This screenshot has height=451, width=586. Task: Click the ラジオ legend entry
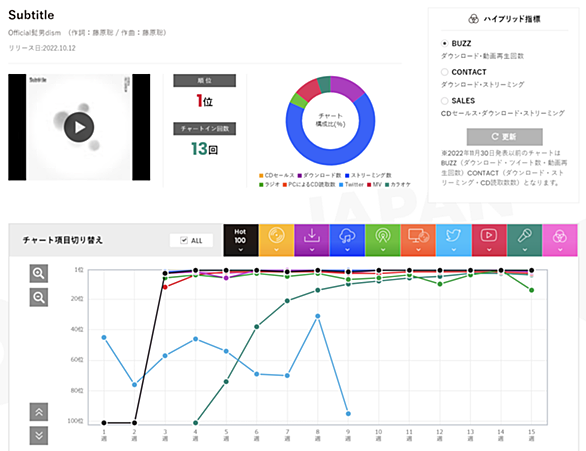click(x=269, y=185)
